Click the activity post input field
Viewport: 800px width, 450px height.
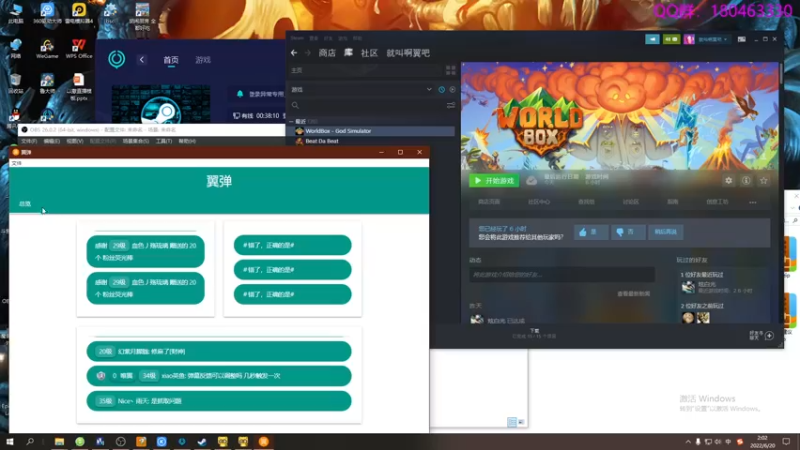[x=562, y=274]
